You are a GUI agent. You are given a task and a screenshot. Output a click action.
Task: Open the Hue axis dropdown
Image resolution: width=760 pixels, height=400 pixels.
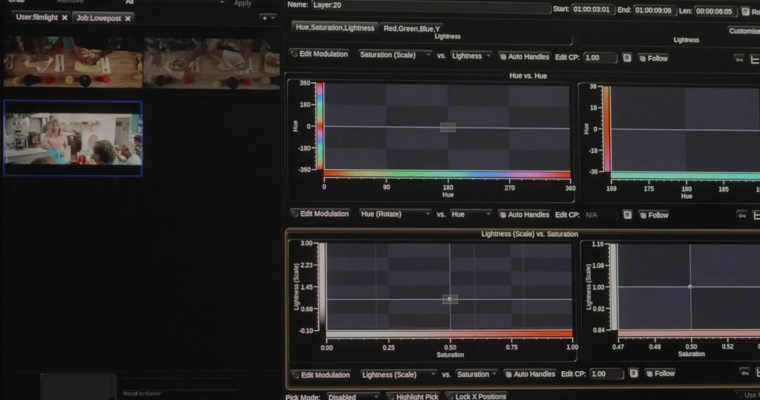471,214
